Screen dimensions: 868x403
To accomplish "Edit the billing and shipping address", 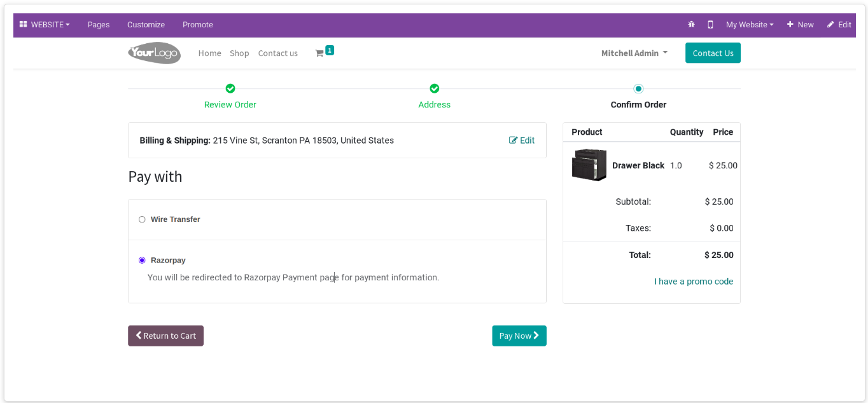I will [x=522, y=140].
